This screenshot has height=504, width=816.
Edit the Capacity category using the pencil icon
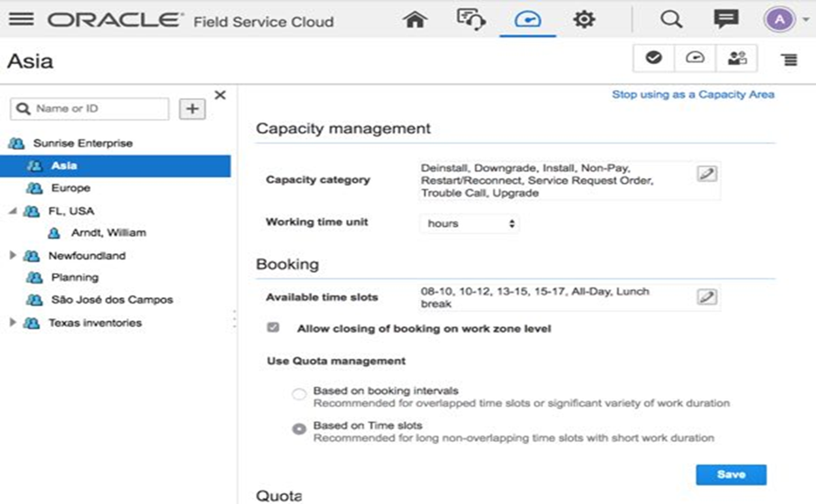[708, 172]
